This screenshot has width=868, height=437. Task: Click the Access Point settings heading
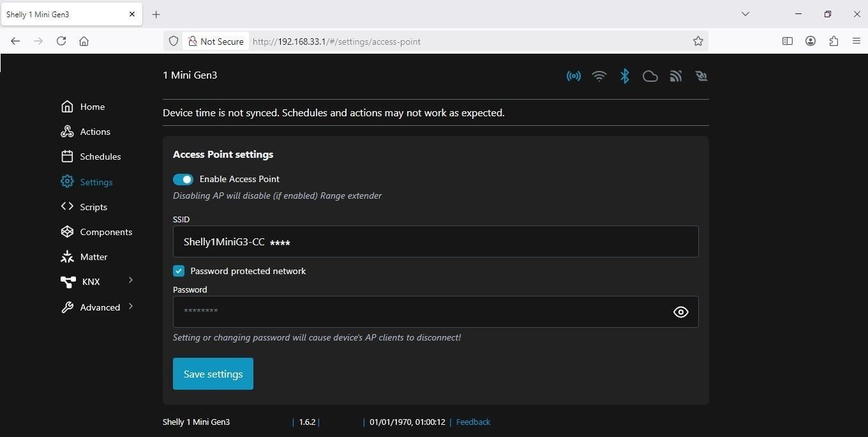(223, 154)
